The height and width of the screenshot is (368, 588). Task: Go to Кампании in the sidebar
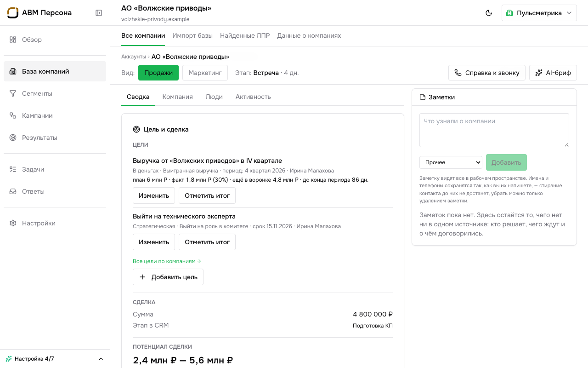tap(55, 115)
